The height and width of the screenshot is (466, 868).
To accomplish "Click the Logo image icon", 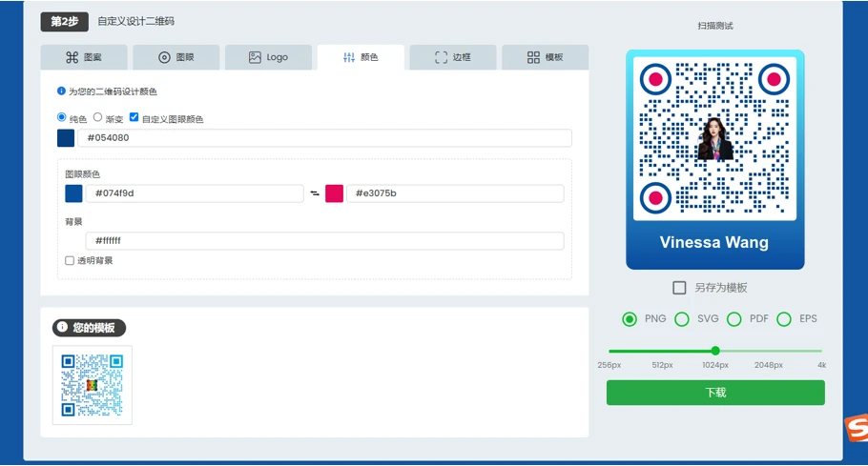I will [x=255, y=57].
